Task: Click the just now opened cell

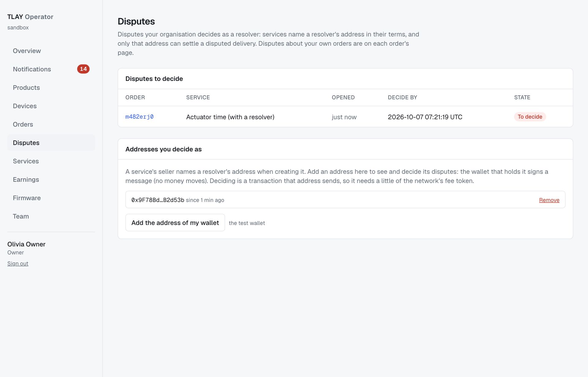Action: click(344, 117)
